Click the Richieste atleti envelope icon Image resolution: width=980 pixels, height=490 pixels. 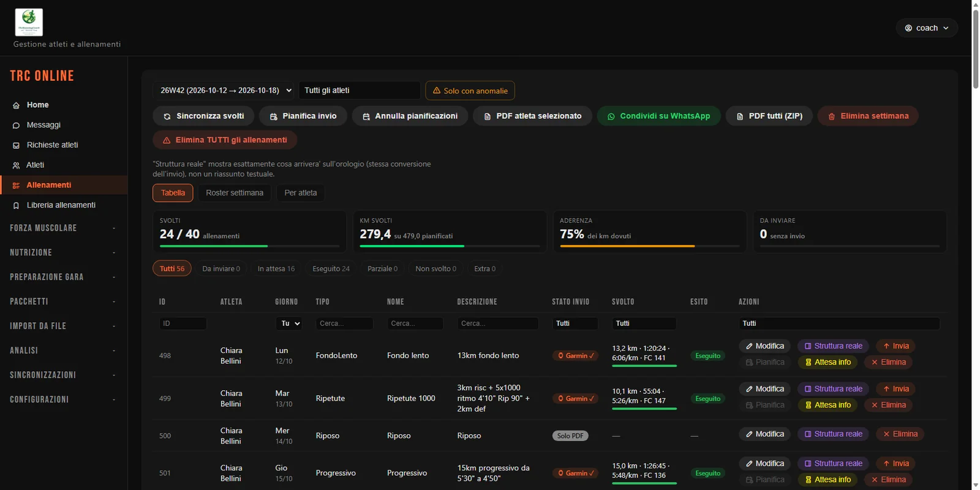coord(16,146)
